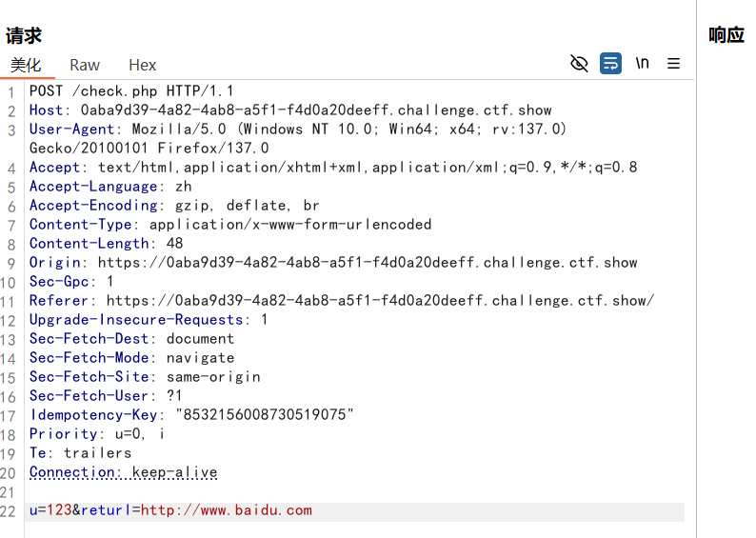Viewport: 756px width, 538px height.
Task: Click line number 22 in the gutter
Action: pyautogui.click(x=9, y=511)
